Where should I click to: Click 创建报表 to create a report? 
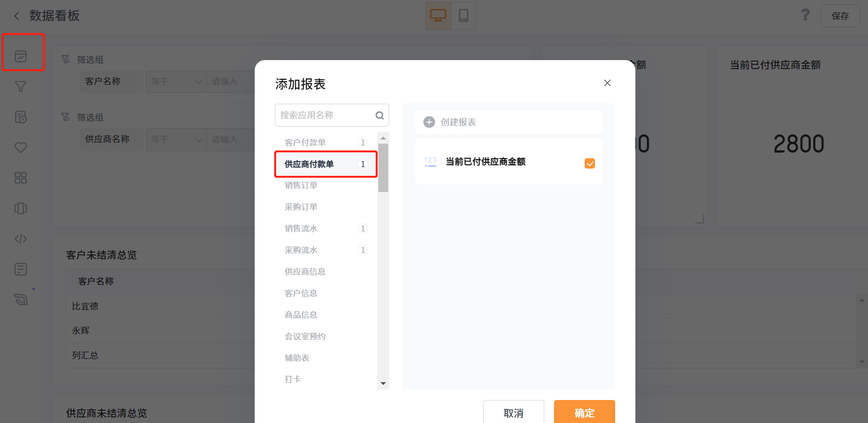point(509,122)
